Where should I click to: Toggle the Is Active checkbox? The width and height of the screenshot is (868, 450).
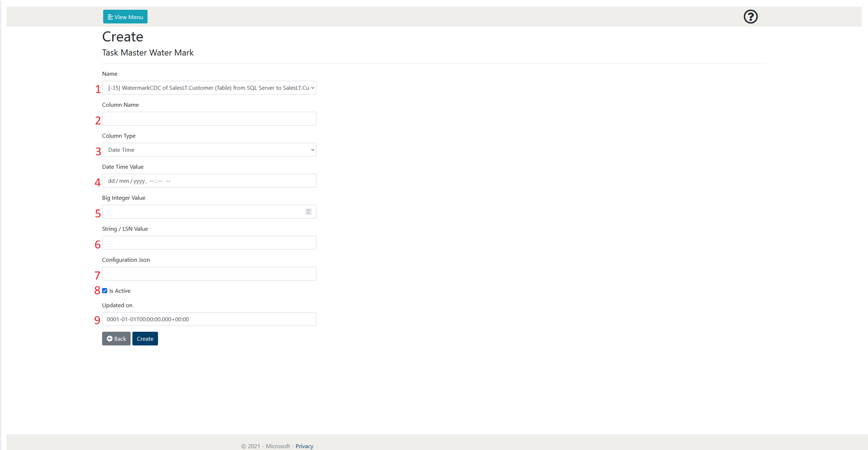pos(105,291)
